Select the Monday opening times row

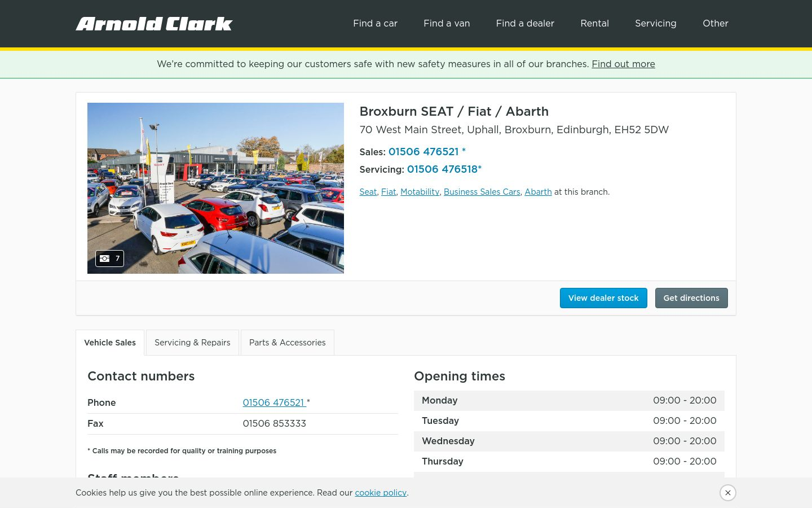(569, 401)
